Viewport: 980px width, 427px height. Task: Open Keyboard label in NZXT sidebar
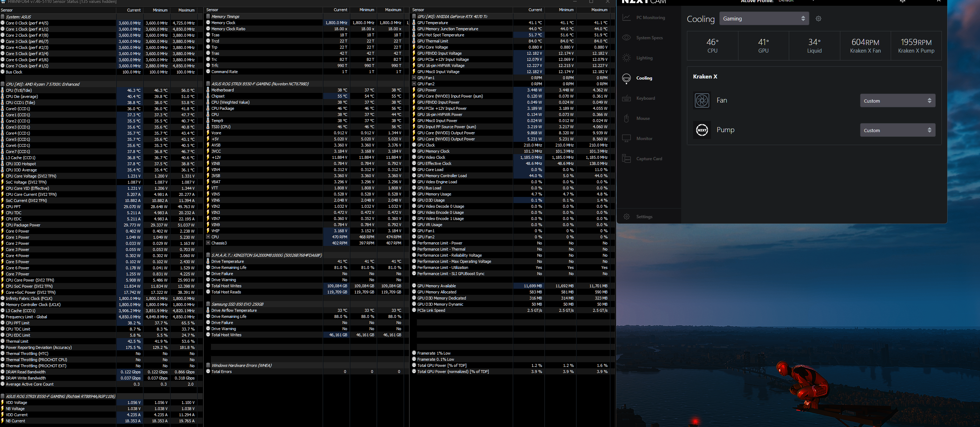coord(646,98)
